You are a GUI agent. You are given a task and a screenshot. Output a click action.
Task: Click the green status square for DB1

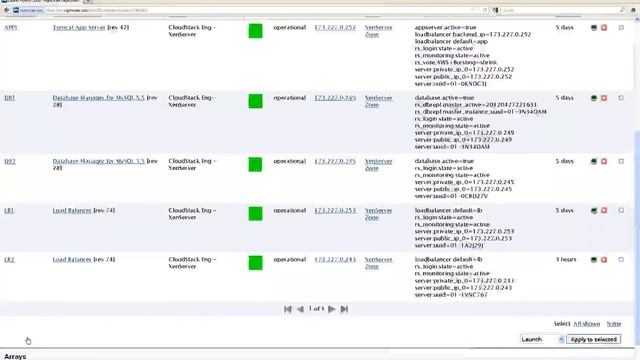point(256,101)
